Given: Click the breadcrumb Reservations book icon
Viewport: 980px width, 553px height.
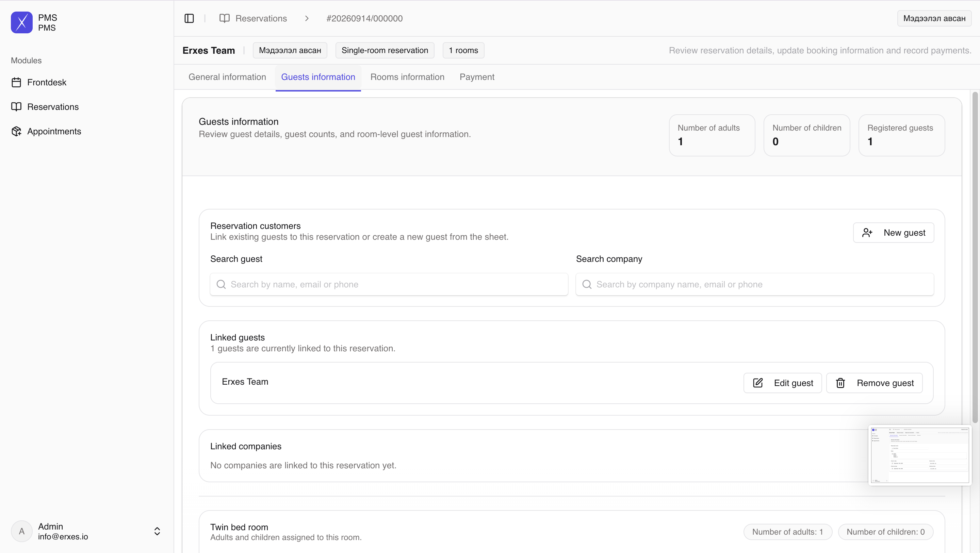Looking at the screenshot, I should (225, 18).
